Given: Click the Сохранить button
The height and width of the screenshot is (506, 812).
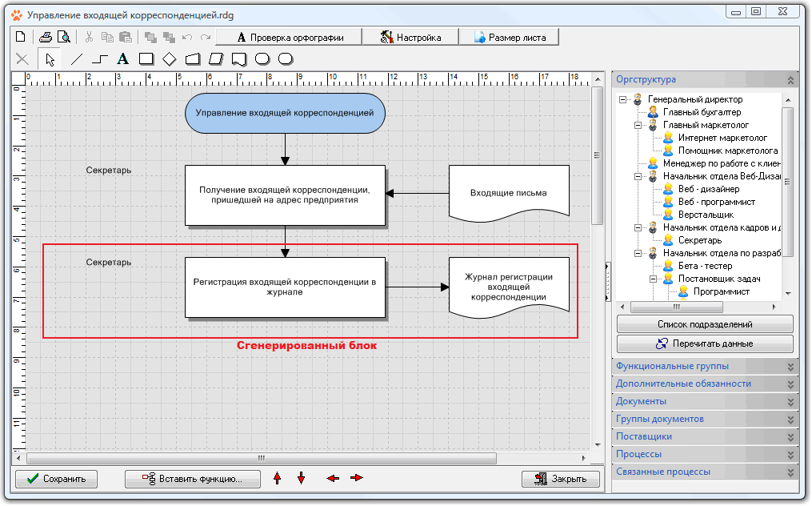Looking at the screenshot, I should pyautogui.click(x=56, y=479).
